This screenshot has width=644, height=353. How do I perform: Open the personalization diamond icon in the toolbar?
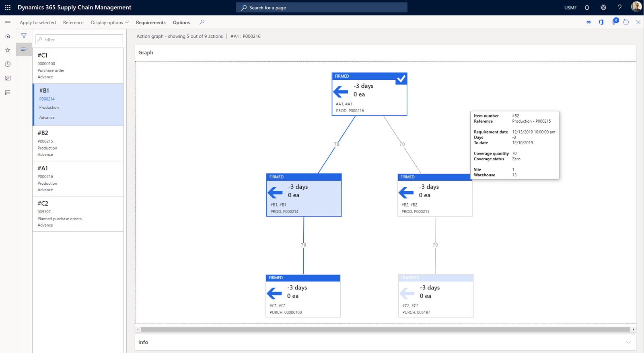tap(588, 22)
